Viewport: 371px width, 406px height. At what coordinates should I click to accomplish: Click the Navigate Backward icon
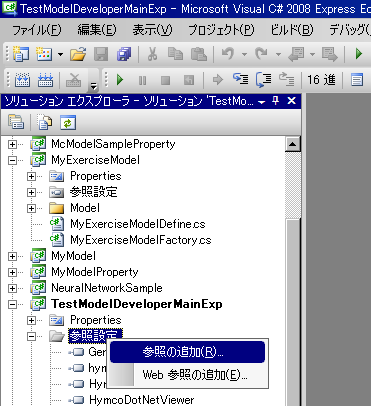tap(296, 54)
